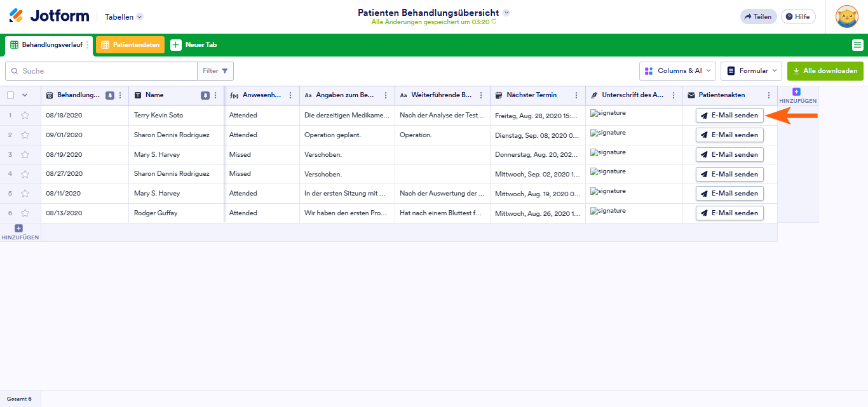
Task: Star row 3 for Mary S. Harvey
Action: coord(24,154)
